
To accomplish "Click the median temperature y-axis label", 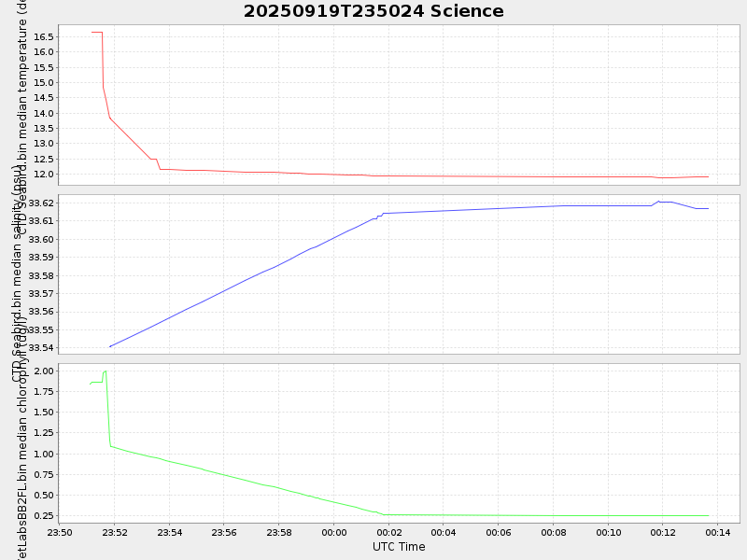I will point(22,93).
